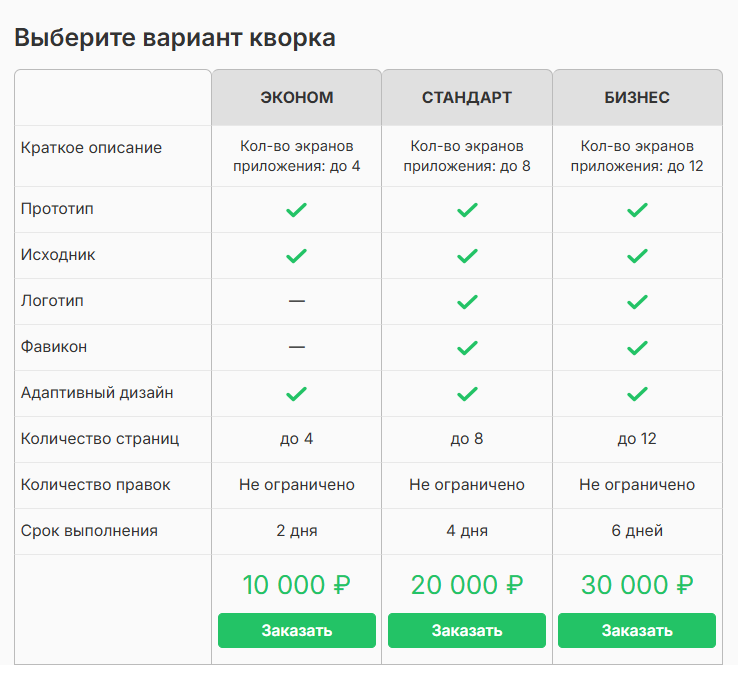Click the Логотип dash under ЭКОНОМ
738x673 pixels.
click(296, 302)
